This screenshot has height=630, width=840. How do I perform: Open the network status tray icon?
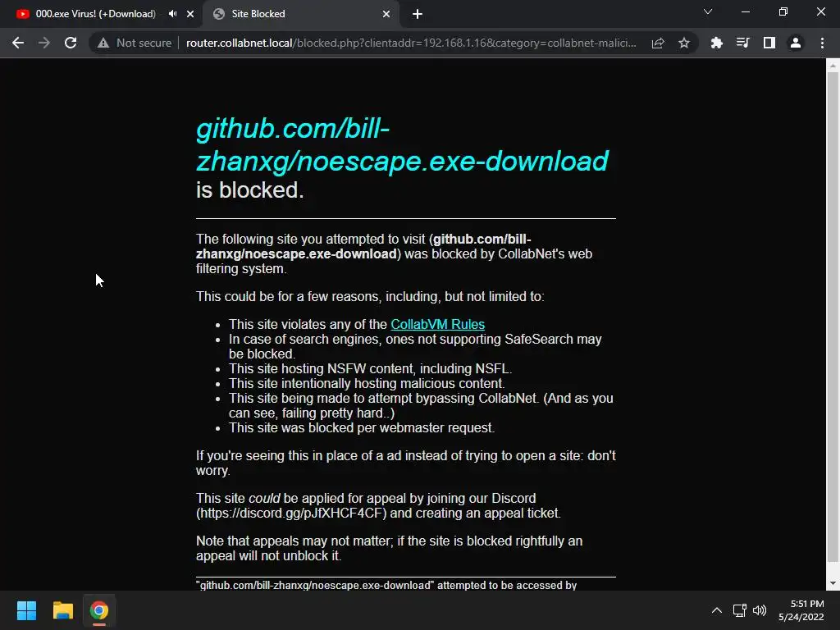pyautogui.click(x=739, y=610)
